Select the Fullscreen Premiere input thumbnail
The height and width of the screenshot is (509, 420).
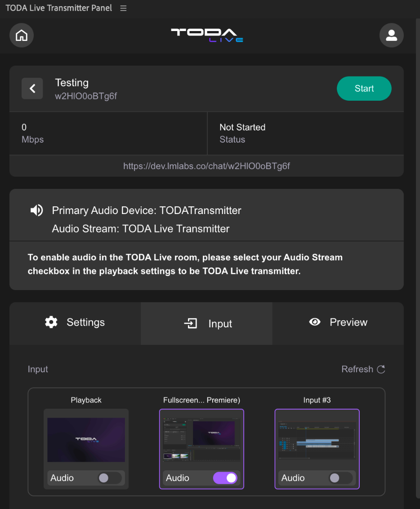[201, 440]
